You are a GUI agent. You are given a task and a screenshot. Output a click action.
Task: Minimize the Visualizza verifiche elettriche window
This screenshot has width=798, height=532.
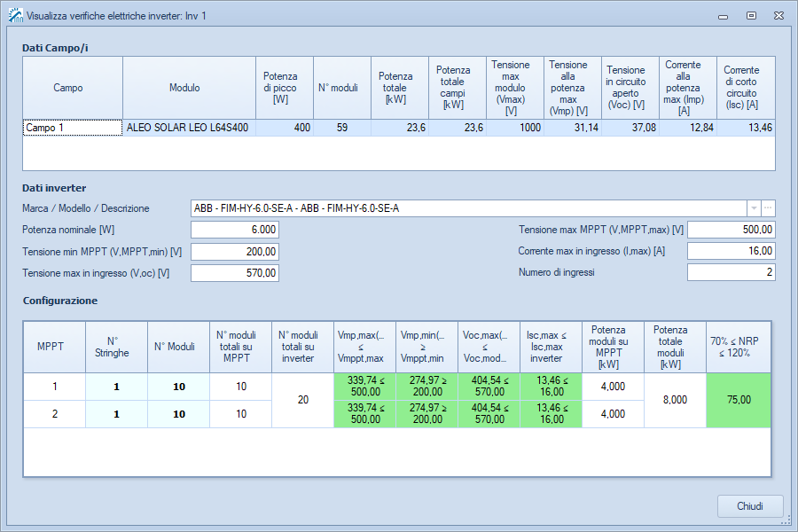pyautogui.click(x=723, y=16)
